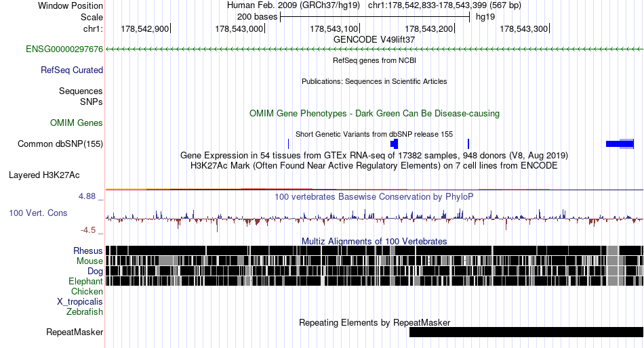
Task: Click the X_tropicalis species label
Action: click(x=80, y=302)
